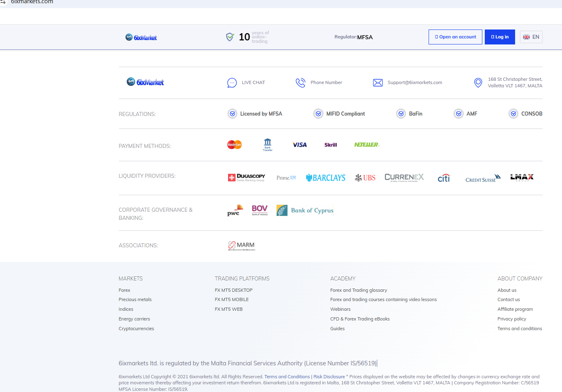Open the FX MT5 WEB platform link

(x=229, y=309)
